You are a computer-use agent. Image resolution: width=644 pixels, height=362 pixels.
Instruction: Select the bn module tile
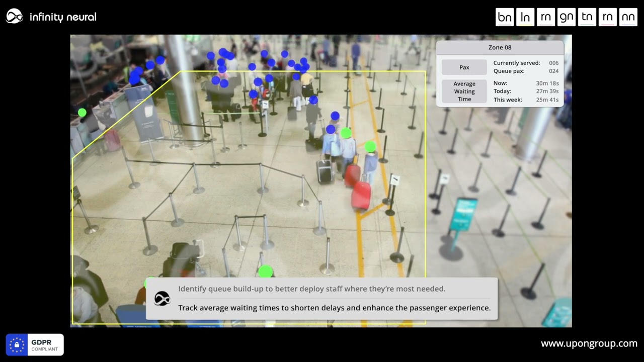(505, 17)
